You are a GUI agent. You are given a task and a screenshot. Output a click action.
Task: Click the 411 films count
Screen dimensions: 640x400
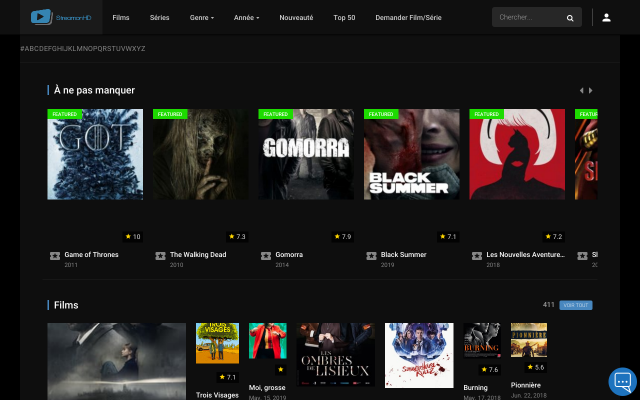(x=549, y=305)
